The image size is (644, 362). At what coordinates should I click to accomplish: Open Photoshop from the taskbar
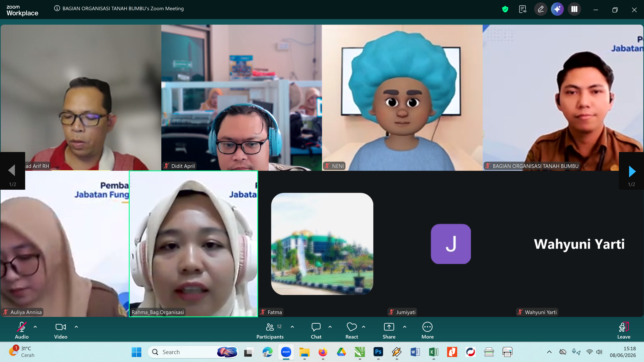378,352
